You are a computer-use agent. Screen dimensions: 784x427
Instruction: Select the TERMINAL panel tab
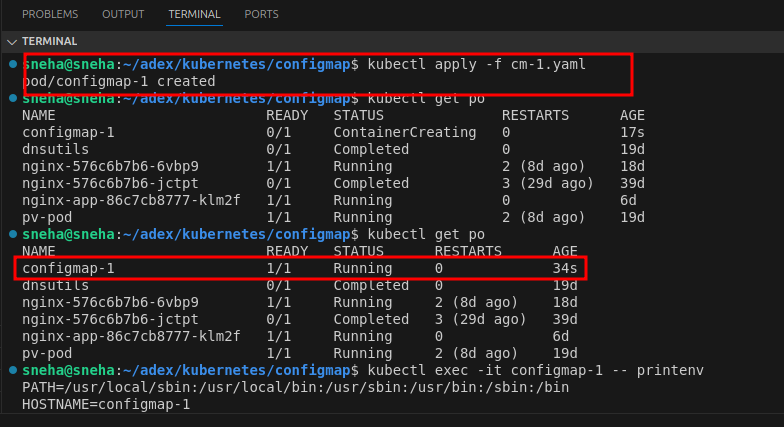click(x=195, y=15)
